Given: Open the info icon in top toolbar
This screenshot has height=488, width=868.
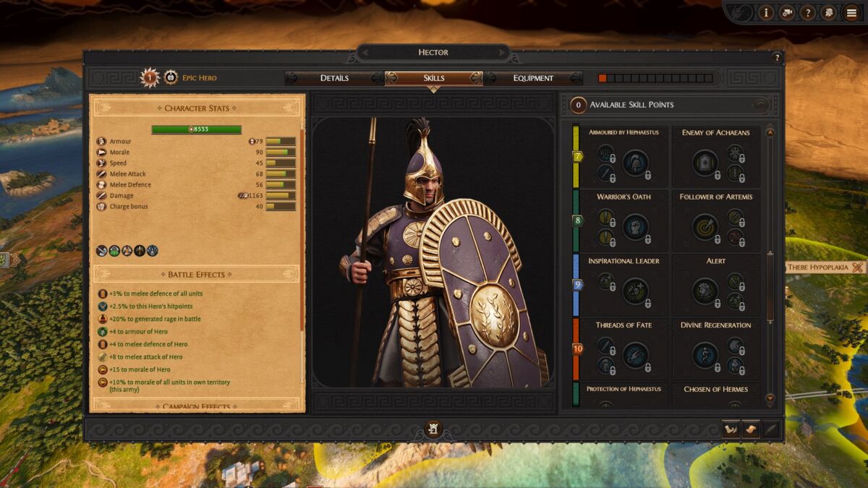Looking at the screenshot, I should coord(766,12).
